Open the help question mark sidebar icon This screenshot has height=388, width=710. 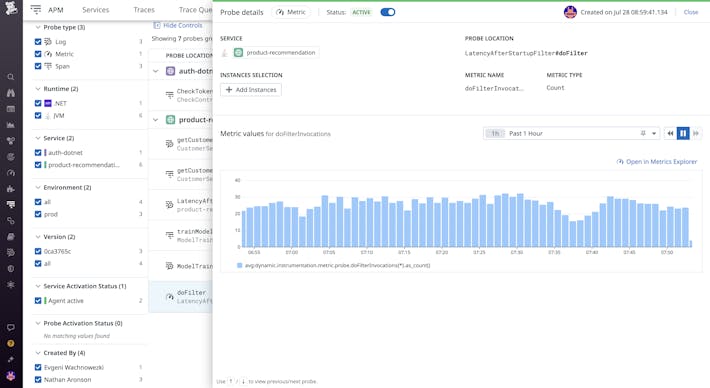(10, 344)
